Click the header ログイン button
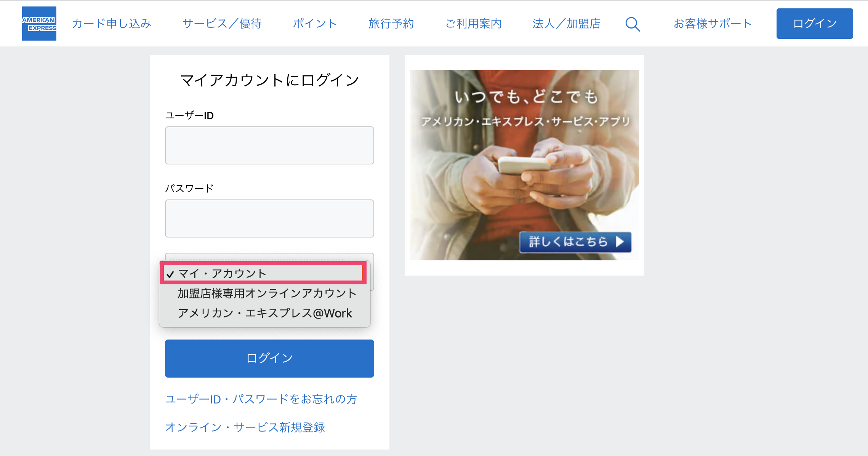This screenshot has height=456, width=868. [x=815, y=24]
